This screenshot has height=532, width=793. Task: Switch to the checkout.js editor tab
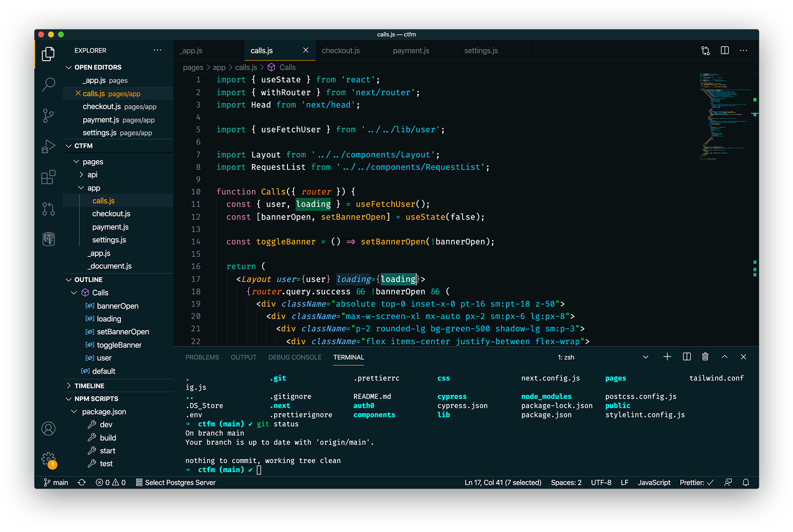tap(341, 51)
